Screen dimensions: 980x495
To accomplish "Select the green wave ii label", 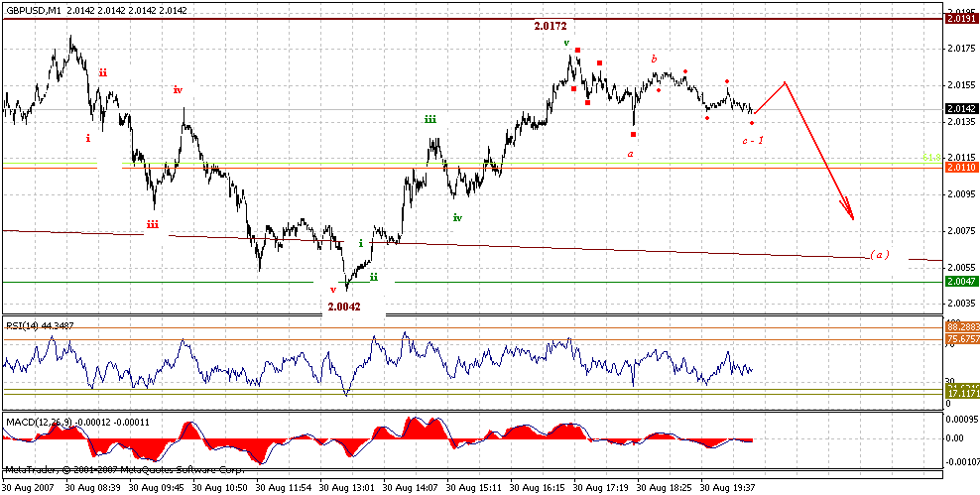I will (x=374, y=276).
